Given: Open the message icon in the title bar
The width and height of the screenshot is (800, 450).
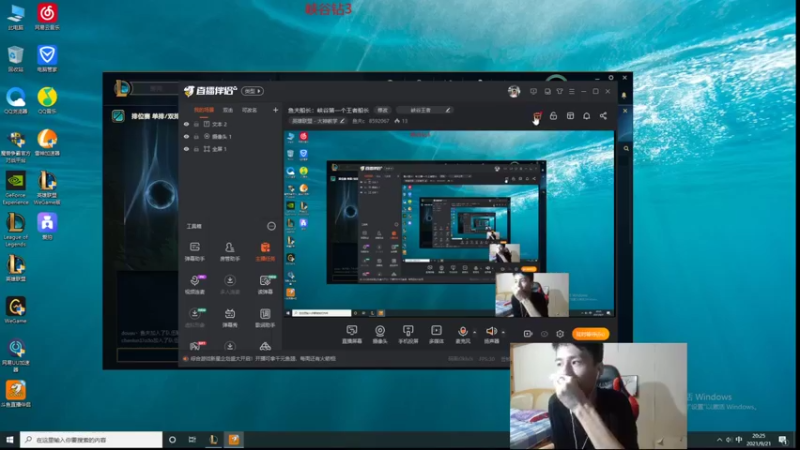Looking at the screenshot, I should click(x=533, y=91).
